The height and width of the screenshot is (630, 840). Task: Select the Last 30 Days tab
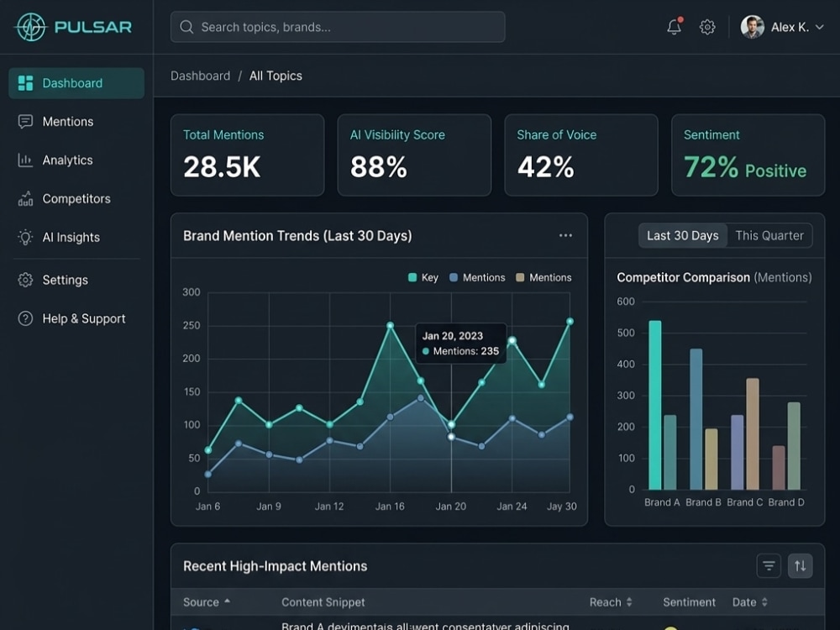(x=682, y=236)
